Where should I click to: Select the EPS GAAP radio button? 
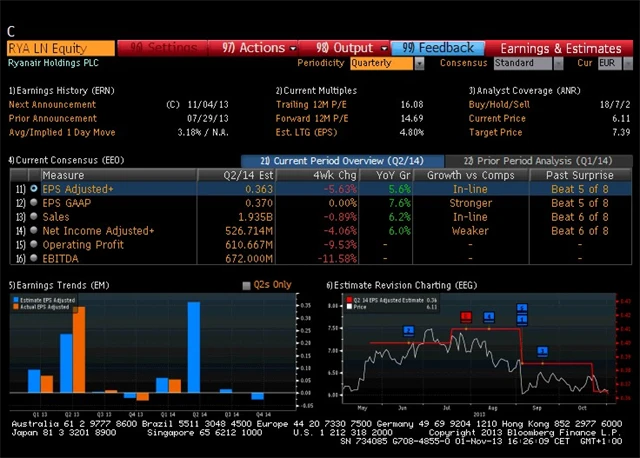click(34, 202)
